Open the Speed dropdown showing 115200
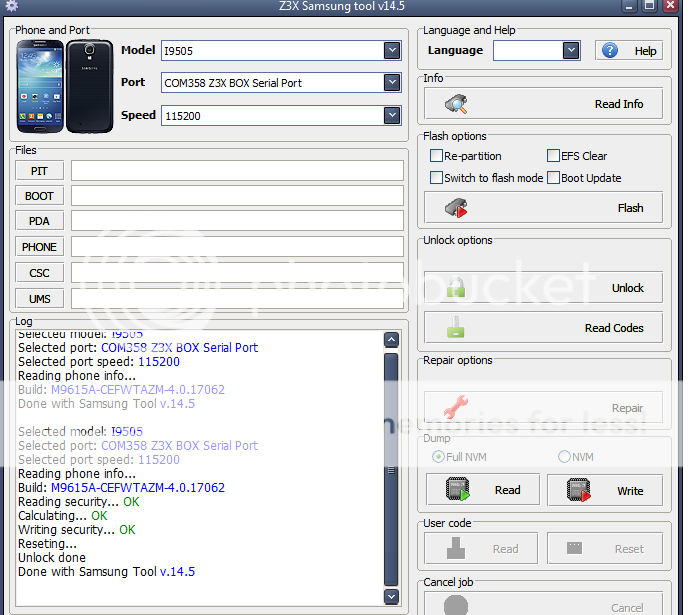This screenshot has height=615, width=690. 392,116
